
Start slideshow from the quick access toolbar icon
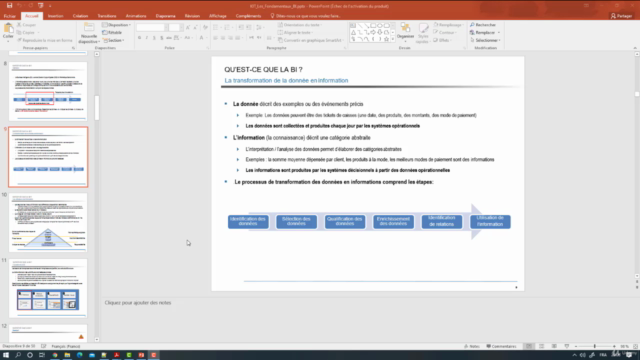point(40,6)
